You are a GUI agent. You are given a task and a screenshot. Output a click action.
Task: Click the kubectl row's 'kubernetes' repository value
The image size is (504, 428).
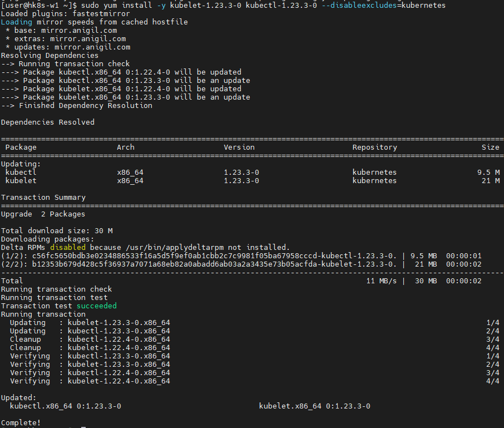374,173
